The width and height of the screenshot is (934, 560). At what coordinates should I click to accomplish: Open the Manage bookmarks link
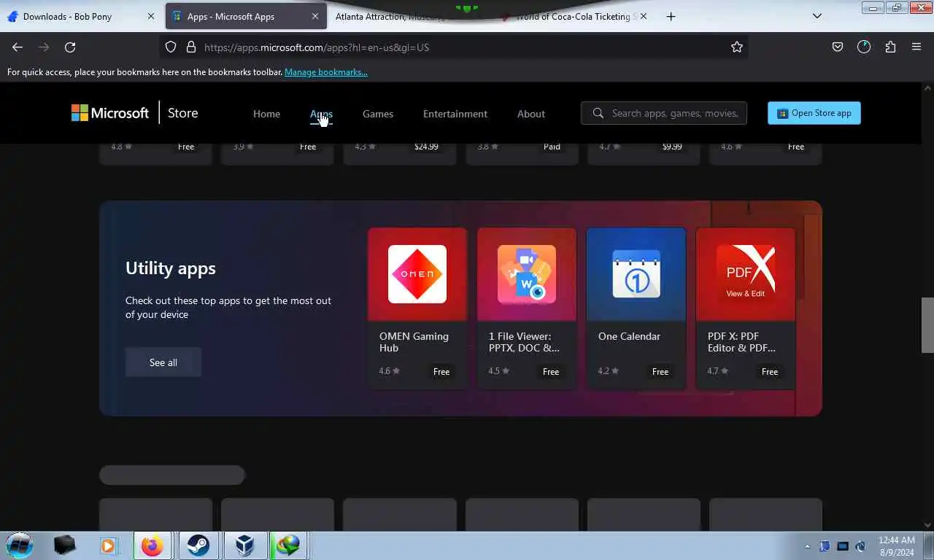[x=326, y=72]
